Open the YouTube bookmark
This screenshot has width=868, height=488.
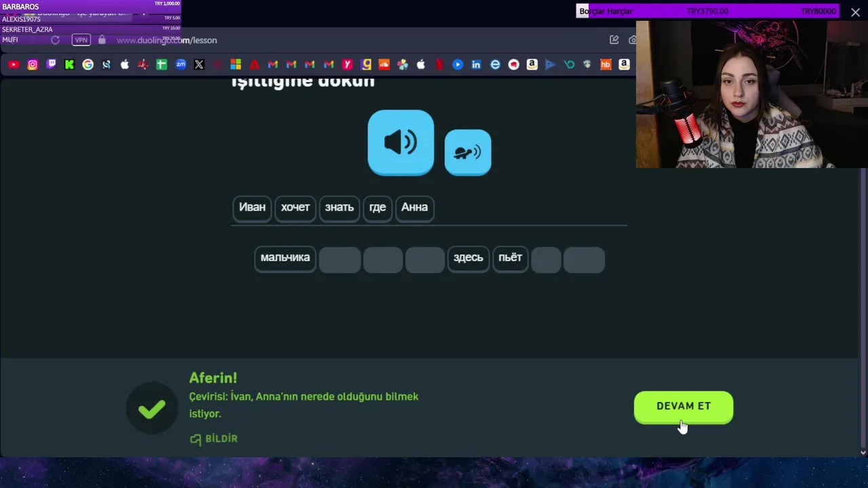pos(14,64)
